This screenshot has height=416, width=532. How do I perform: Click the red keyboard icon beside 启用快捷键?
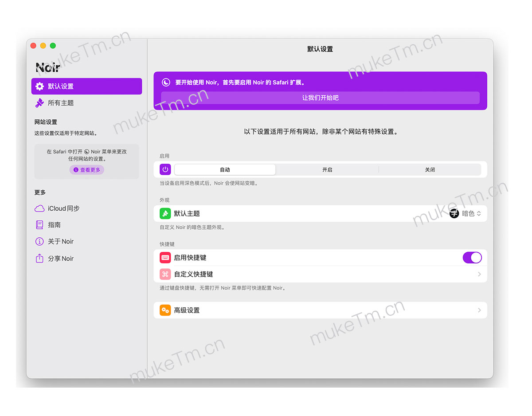(165, 257)
